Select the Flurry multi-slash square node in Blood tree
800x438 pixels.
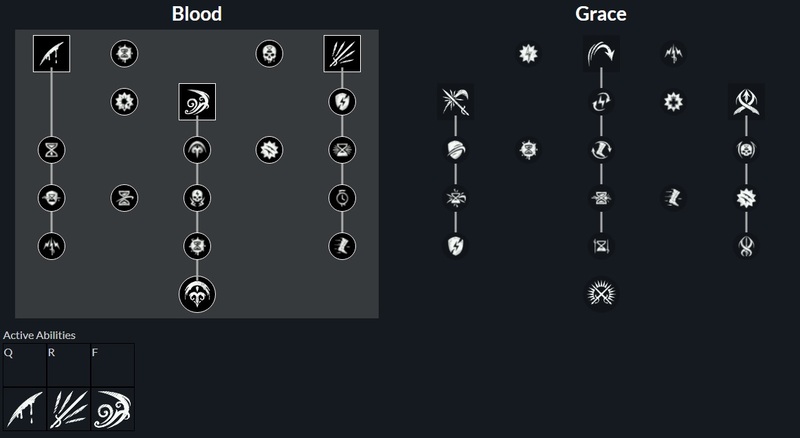(342, 54)
